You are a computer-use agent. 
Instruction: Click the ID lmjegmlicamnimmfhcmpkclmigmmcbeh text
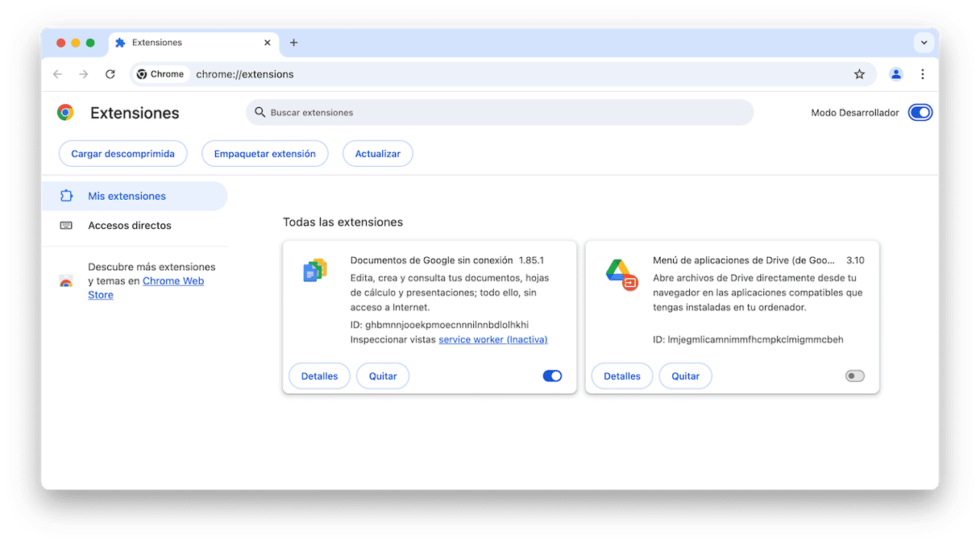(748, 339)
